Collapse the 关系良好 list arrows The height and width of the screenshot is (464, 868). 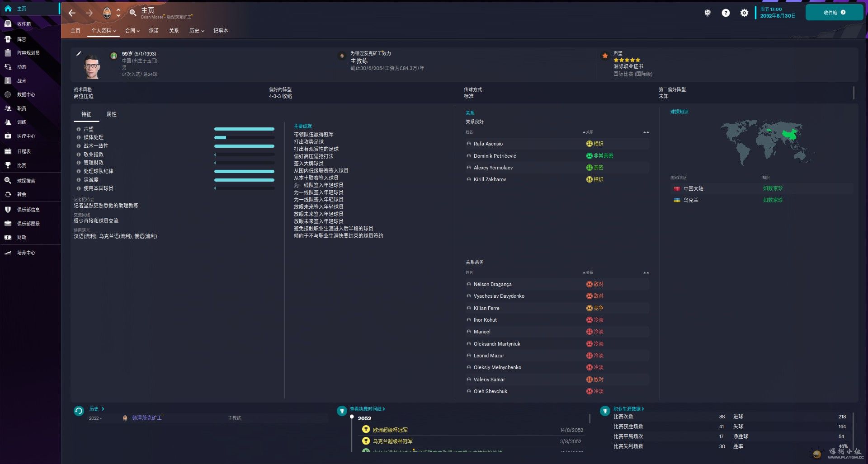coord(646,132)
